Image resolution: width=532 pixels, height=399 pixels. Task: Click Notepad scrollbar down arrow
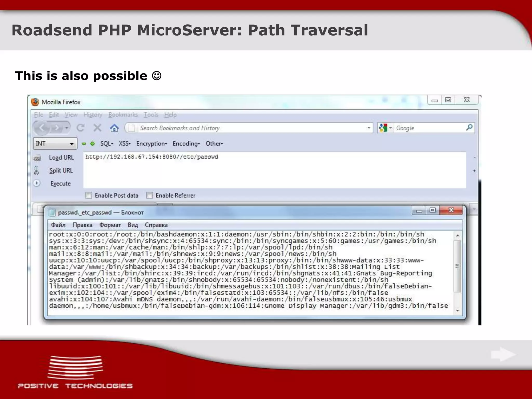[x=458, y=310]
